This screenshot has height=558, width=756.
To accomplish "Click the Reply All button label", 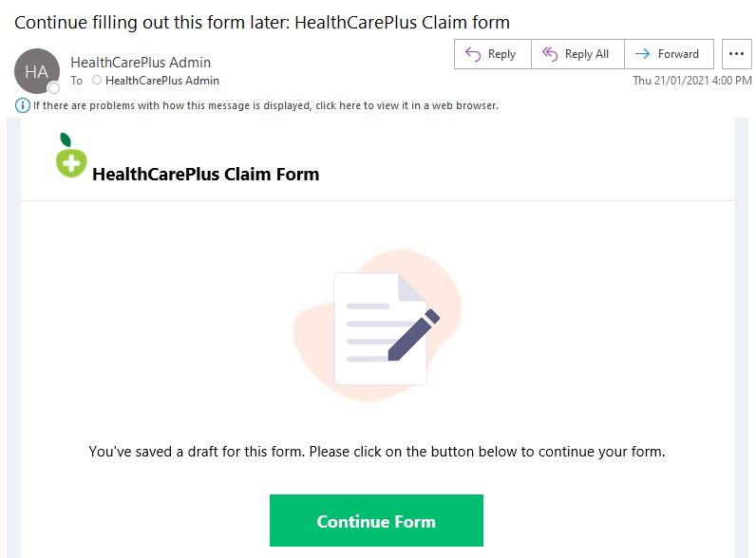I will [x=587, y=54].
